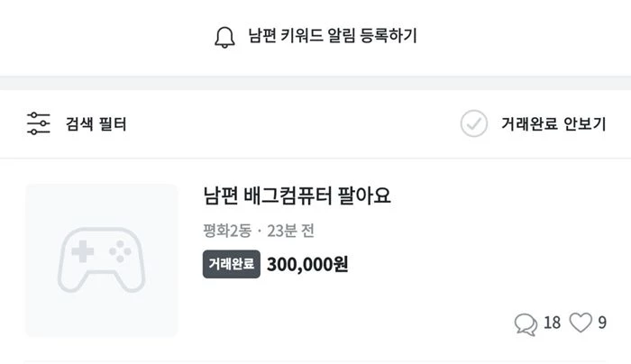
Task: Click the '평화2동' location text
Action: tap(227, 231)
